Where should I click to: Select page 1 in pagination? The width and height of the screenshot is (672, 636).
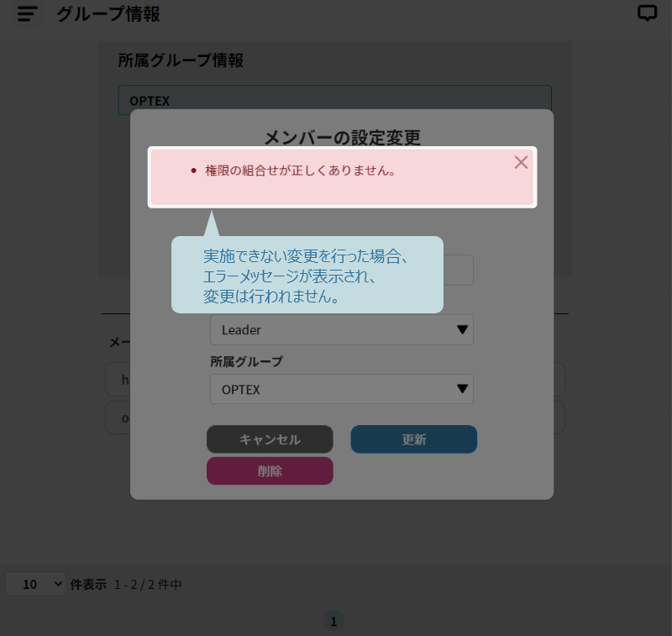point(333,621)
